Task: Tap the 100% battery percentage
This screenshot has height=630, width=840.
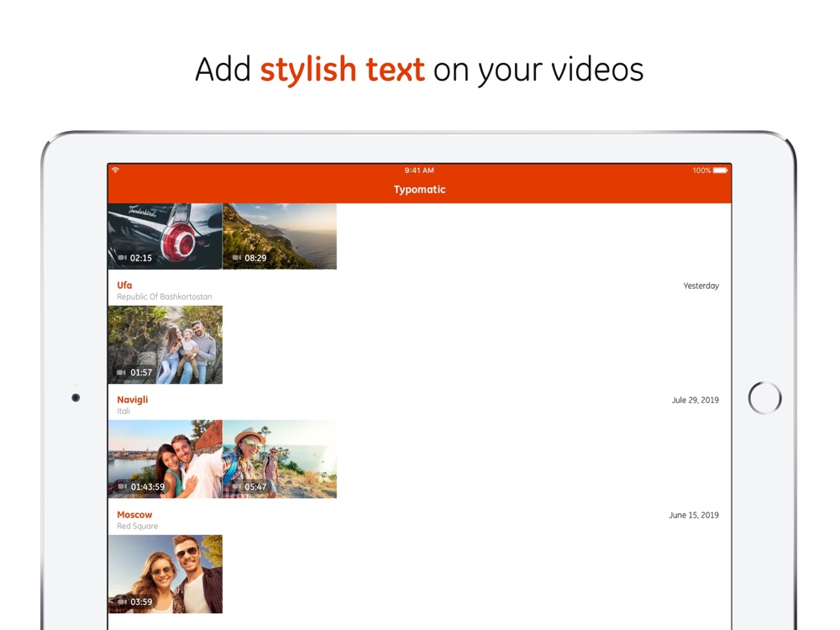Action: [701, 171]
